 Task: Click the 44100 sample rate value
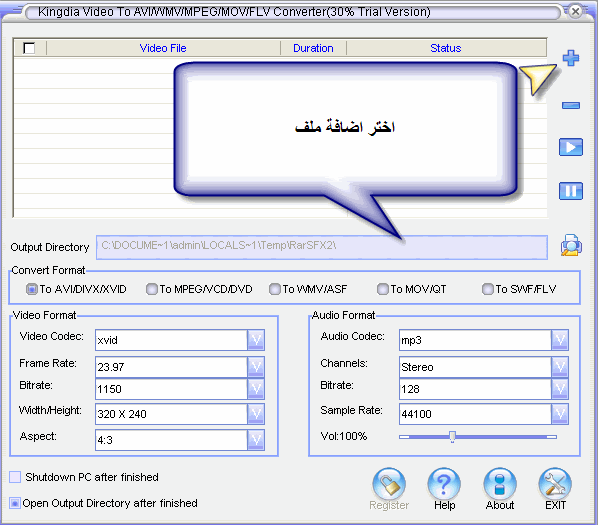coord(416,414)
